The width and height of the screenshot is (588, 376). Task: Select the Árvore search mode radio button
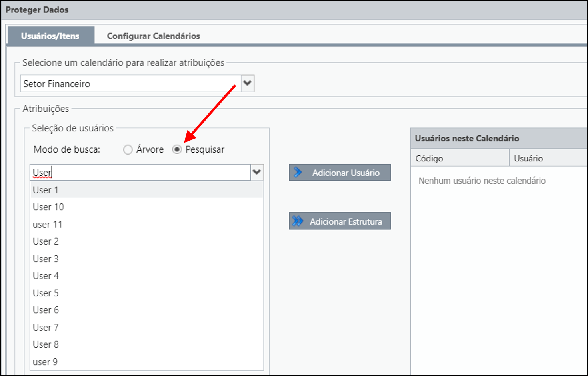(x=128, y=150)
